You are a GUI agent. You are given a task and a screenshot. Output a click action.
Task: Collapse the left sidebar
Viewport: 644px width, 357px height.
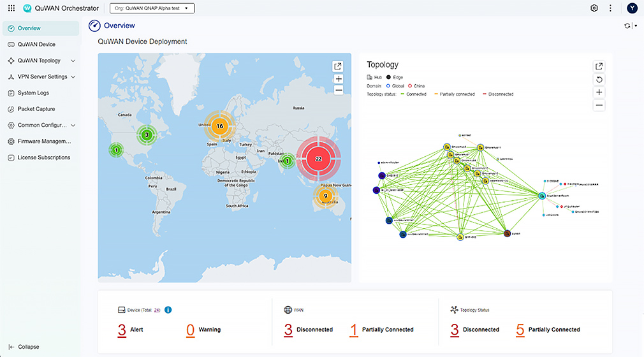coord(24,347)
